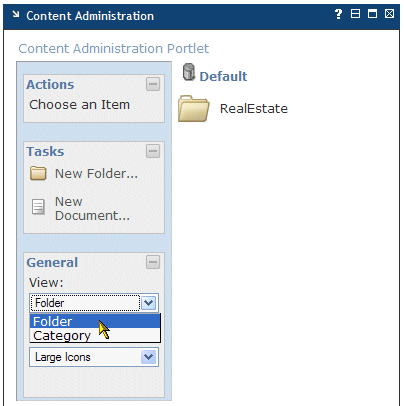
Task: Click the Default repository cylinder icon
Action: (189, 72)
